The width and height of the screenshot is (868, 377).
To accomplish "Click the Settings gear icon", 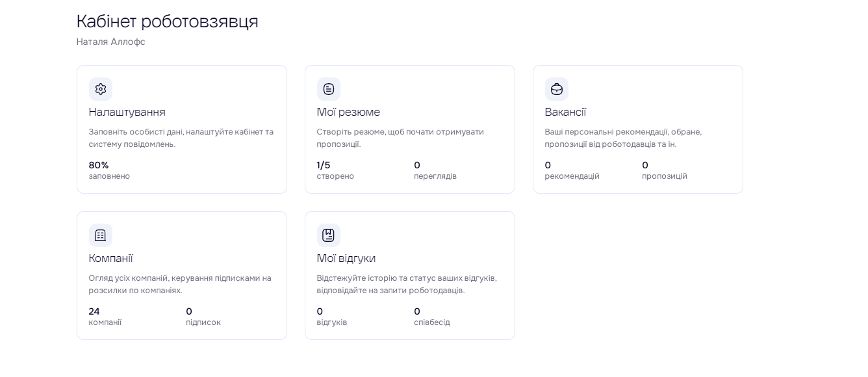I will click(x=101, y=89).
